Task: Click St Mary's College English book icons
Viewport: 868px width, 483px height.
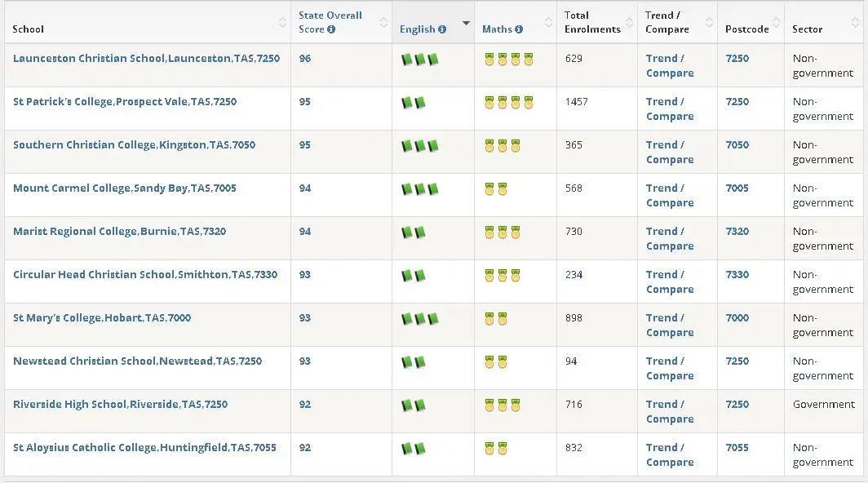Action: tap(420, 318)
